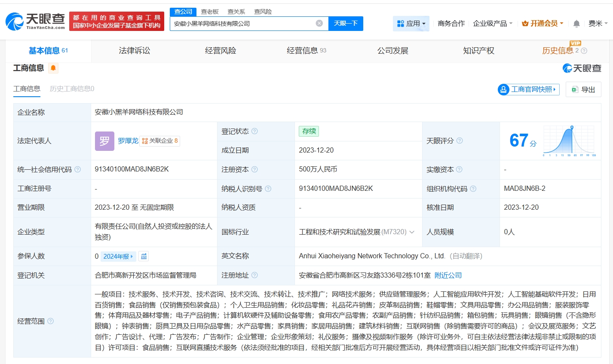Click help icon beside 统一社会信用代码
Screen dimensions: 613x364
click(78, 169)
